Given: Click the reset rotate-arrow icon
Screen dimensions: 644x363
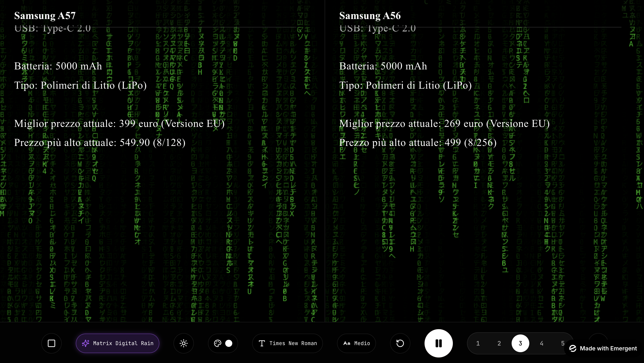Looking at the screenshot, I should click(400, 343).
